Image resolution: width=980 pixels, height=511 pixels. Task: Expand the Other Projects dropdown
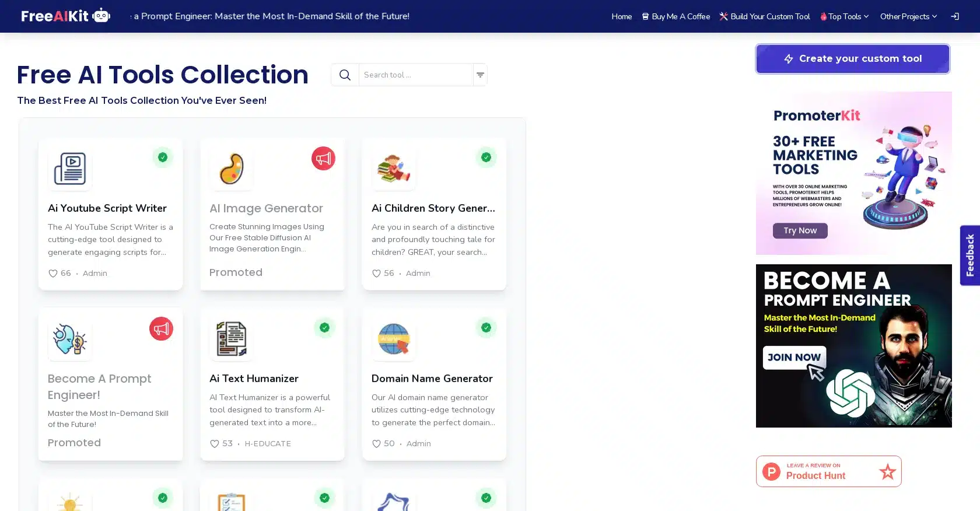(x=908, y=16)
